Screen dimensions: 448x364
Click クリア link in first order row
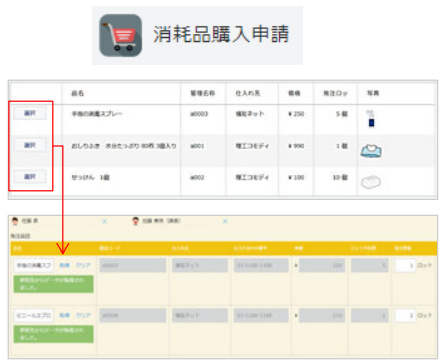[x=83, y=265]
